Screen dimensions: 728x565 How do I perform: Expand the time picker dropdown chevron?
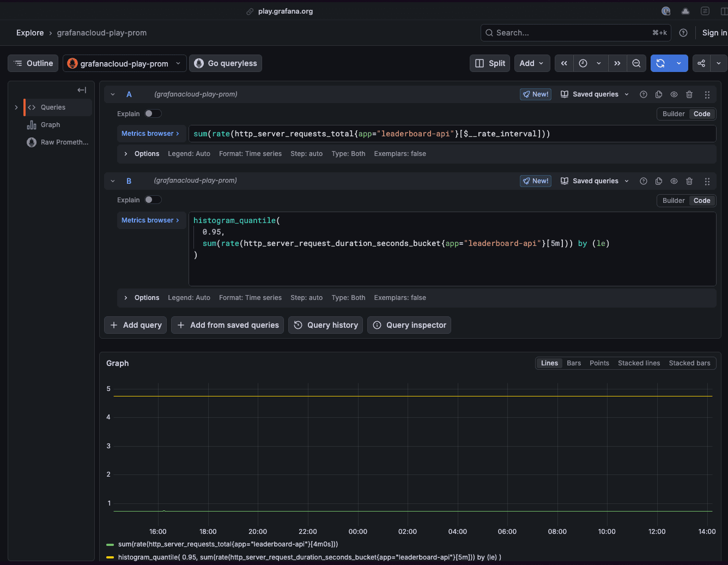(x=599, y=63)
